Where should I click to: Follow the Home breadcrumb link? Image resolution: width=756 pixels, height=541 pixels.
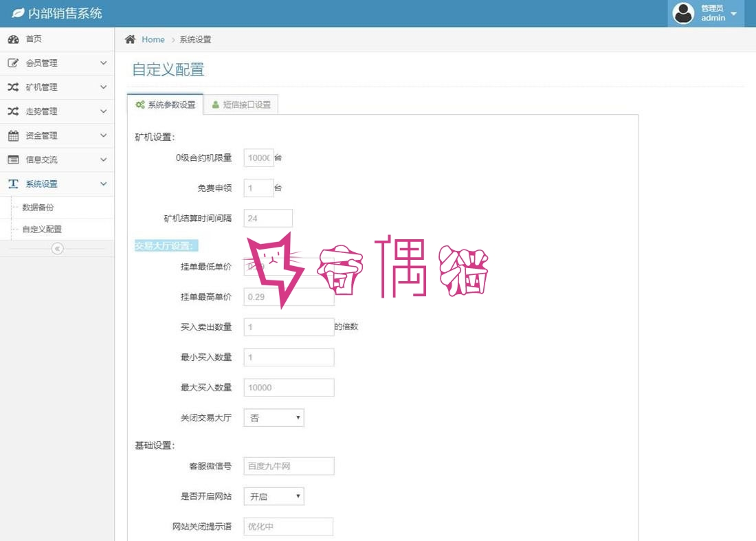click(x=153, y=40)
